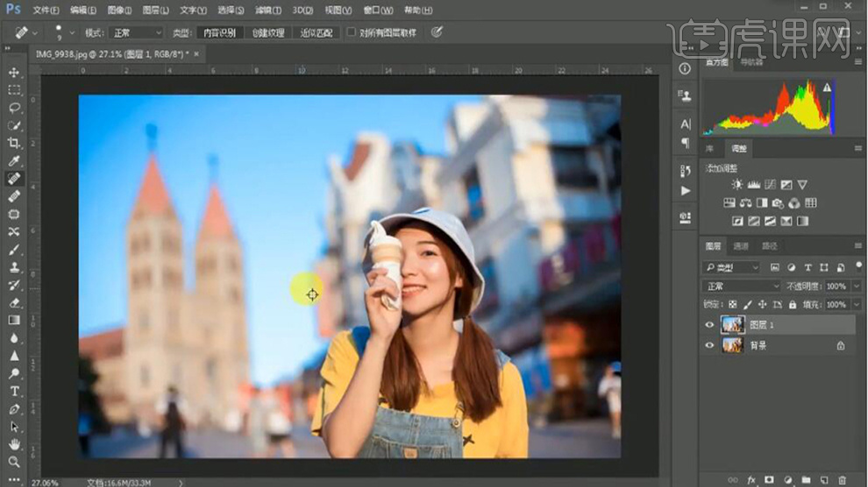Open the 滤镜(T) menu

[269, 10]
